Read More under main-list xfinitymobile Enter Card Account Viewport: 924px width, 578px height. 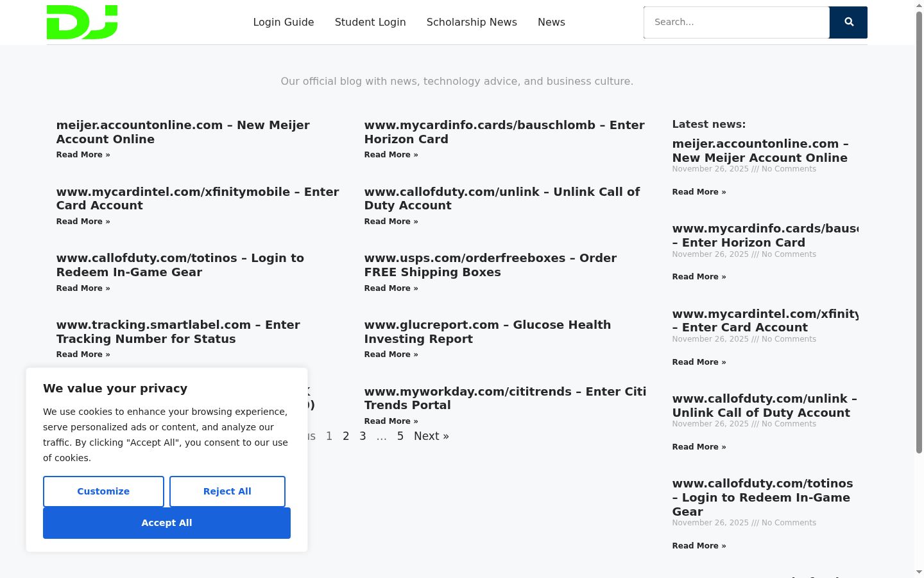coord(83,222)
